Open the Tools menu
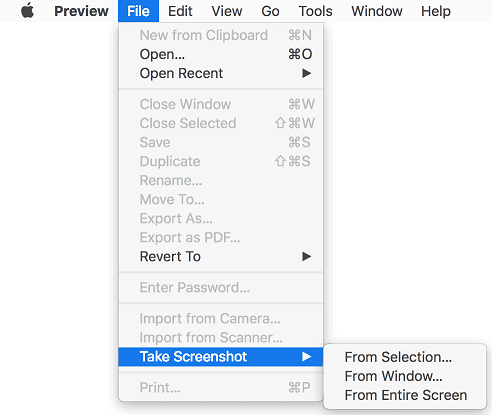 [315, 11]
